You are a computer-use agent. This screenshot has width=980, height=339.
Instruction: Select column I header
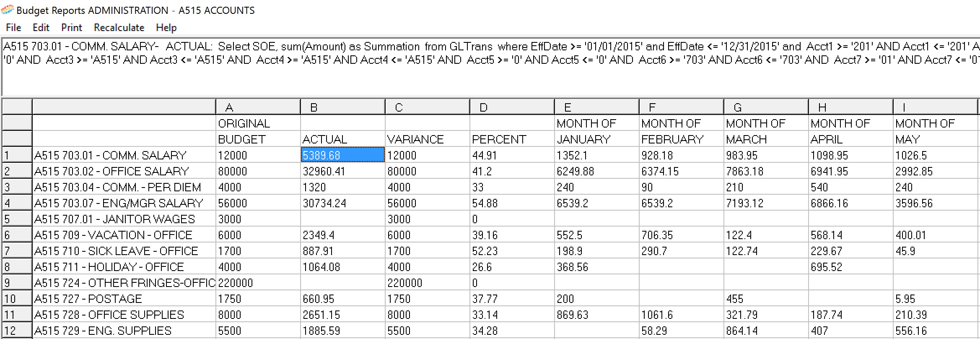[935, 107]
